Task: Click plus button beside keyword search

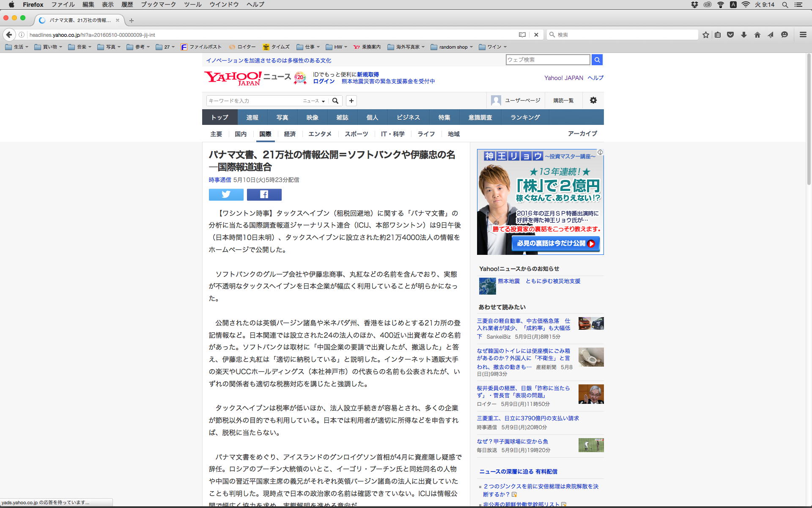Action: coord(351,101)
